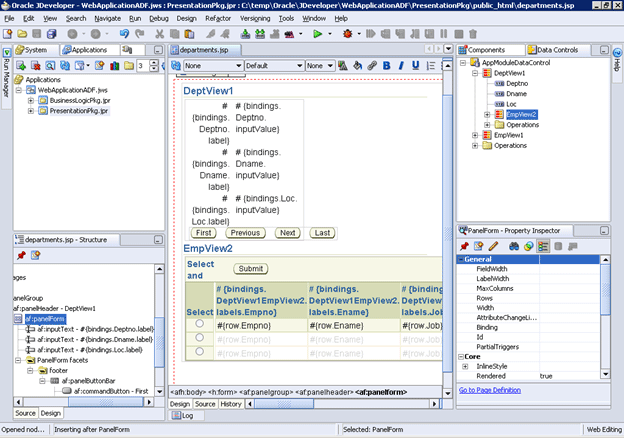Select the first row radio button in EmpView2 table
624x438 pixels.
point(200,323)
